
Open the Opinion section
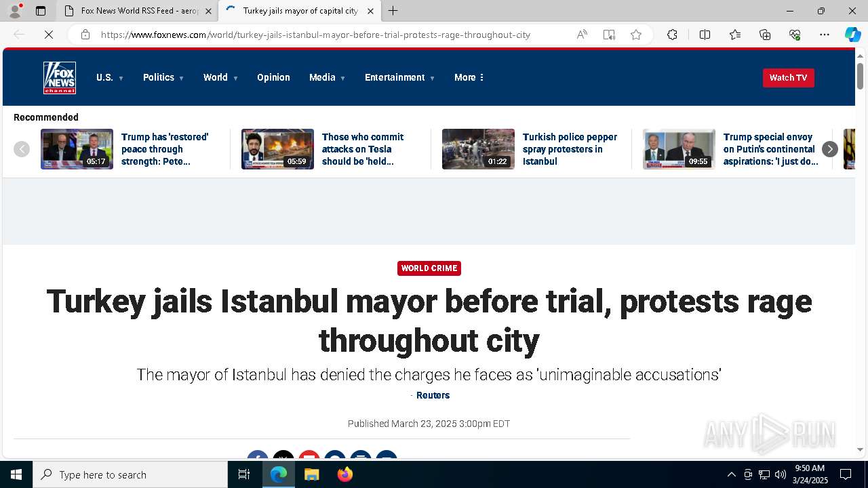(x=273, y=78)
